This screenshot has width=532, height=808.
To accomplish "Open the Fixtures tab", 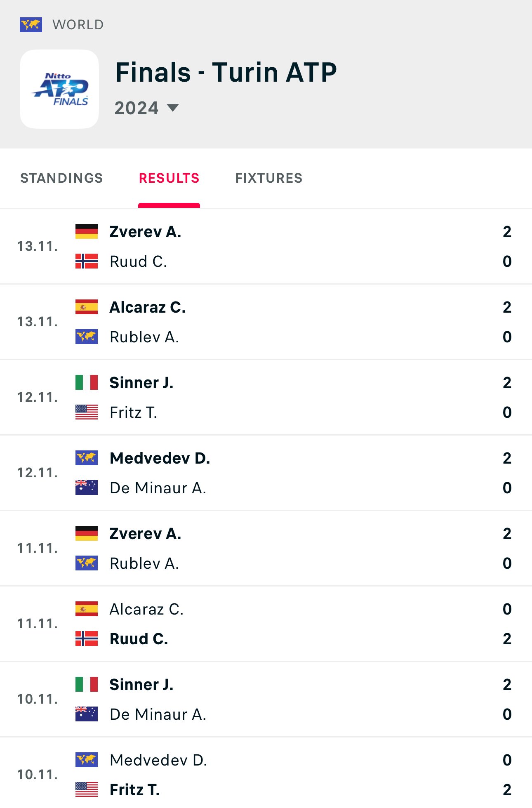I will click(269, 178).
